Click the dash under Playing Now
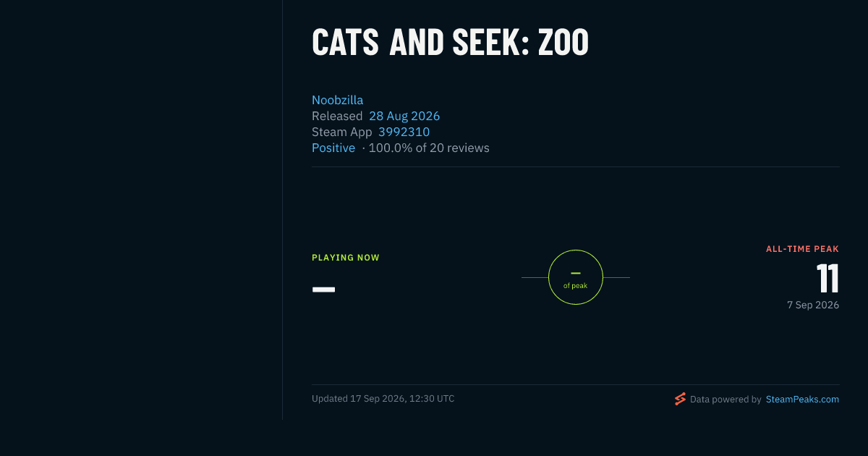This screenshot has width=868, height=456. (323, 290)
